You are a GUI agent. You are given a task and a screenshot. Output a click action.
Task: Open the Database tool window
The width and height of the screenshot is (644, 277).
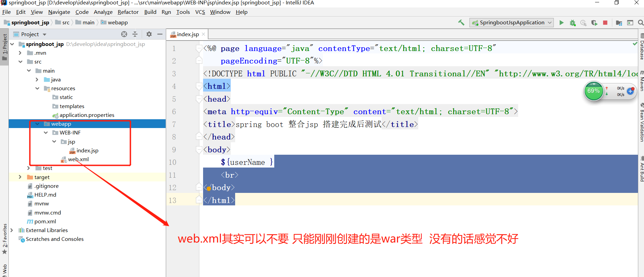[x=641, y=47]
